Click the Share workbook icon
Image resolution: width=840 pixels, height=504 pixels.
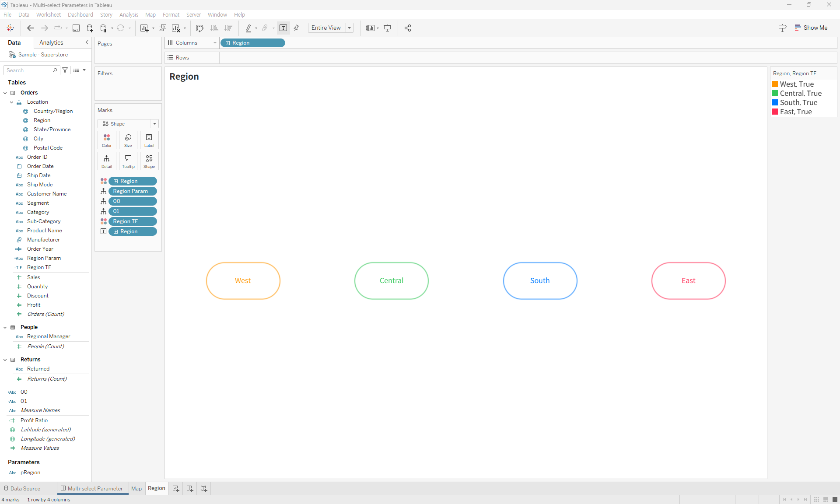[408, 28]
